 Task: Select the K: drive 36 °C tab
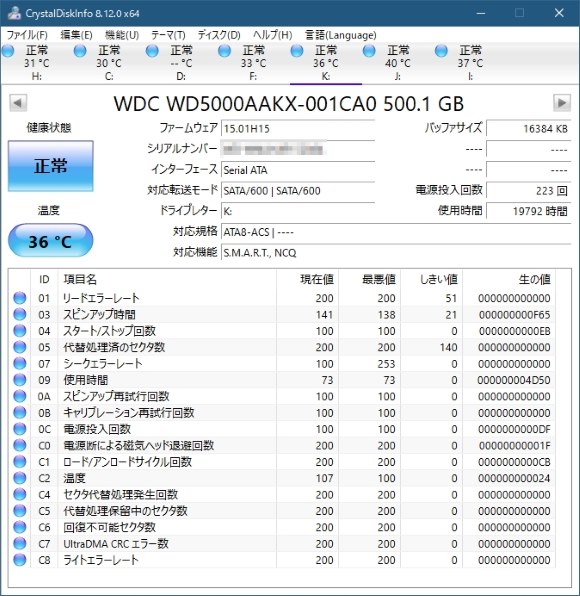325,63
